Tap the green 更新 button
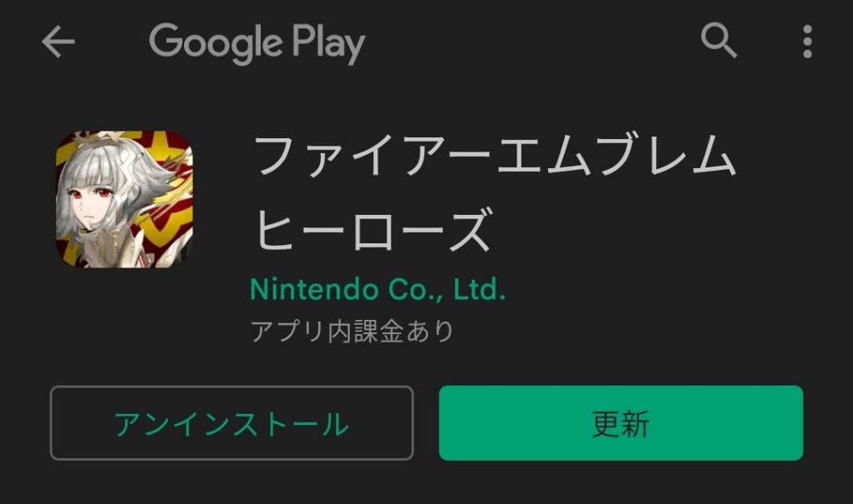The width and height of the screenshot is (853, 504). (x=621, y=423)
